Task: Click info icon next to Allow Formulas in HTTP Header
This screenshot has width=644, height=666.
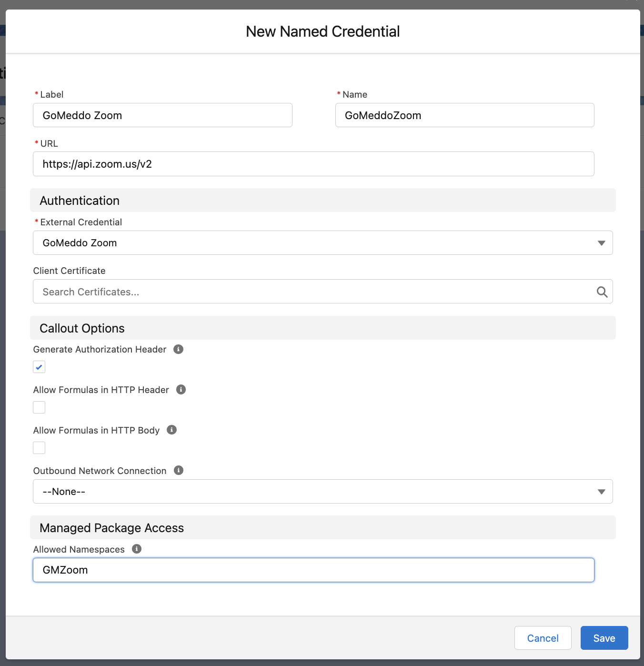Action: pyautogui.click(x=181, y=390)
